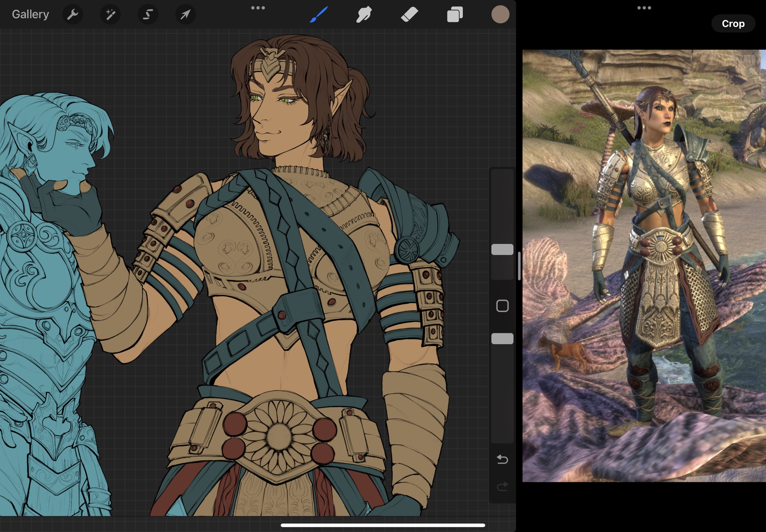Return to the Gallery

(x=30, y=15)
